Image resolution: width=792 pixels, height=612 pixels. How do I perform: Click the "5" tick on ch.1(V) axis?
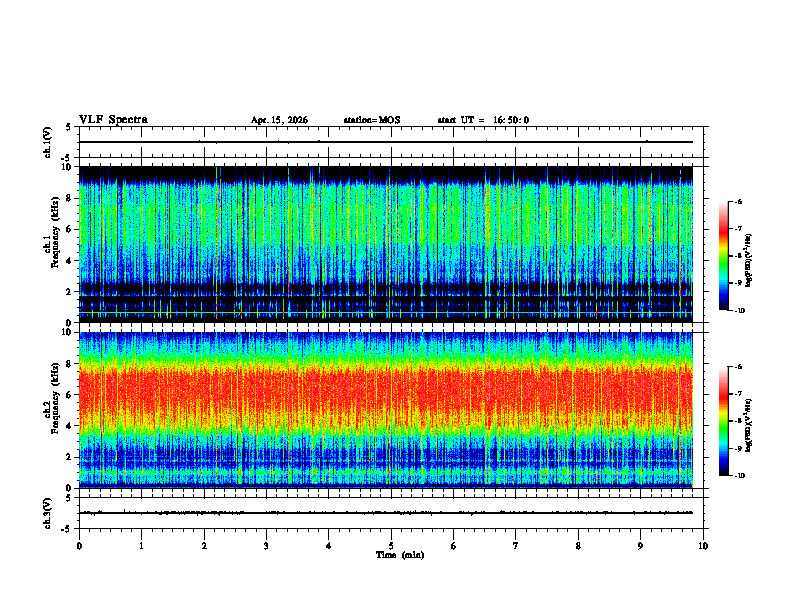pyautogui.click(x=68, y=128)
